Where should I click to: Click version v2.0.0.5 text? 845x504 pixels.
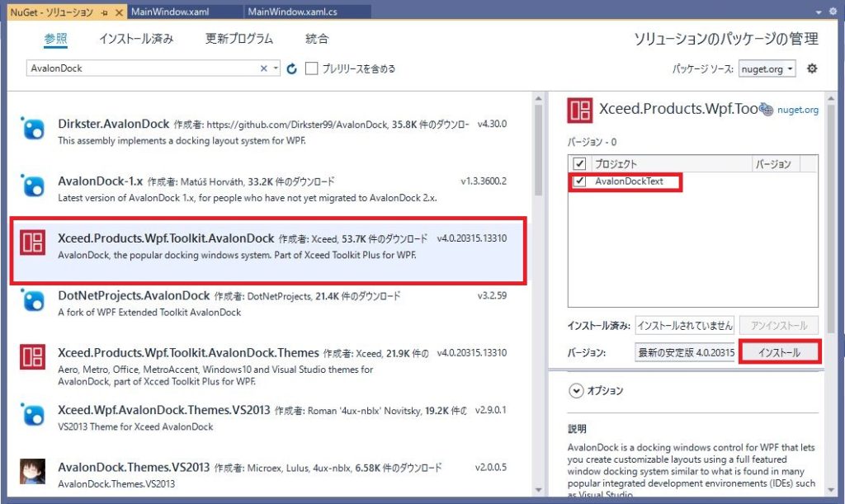490,468
